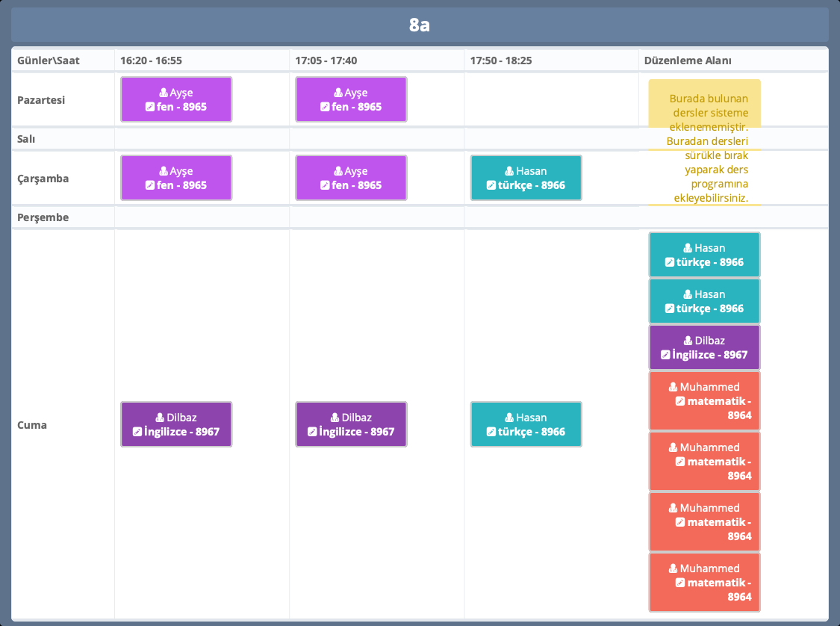This screenshot has width=840, height=626.
Task: Select second unscheduled Hasan türkçe card
Action: (704, 301)
